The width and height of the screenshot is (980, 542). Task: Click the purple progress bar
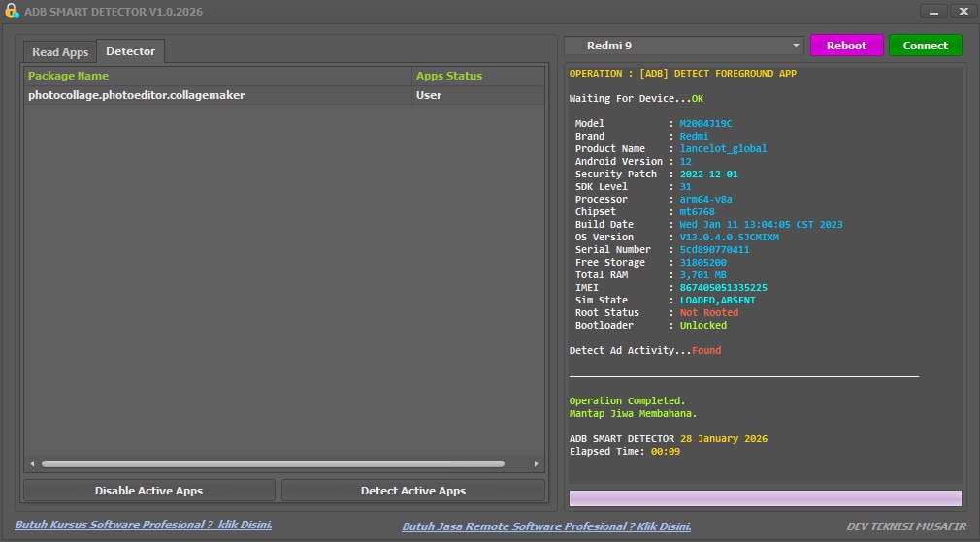[x=765, y=498]
